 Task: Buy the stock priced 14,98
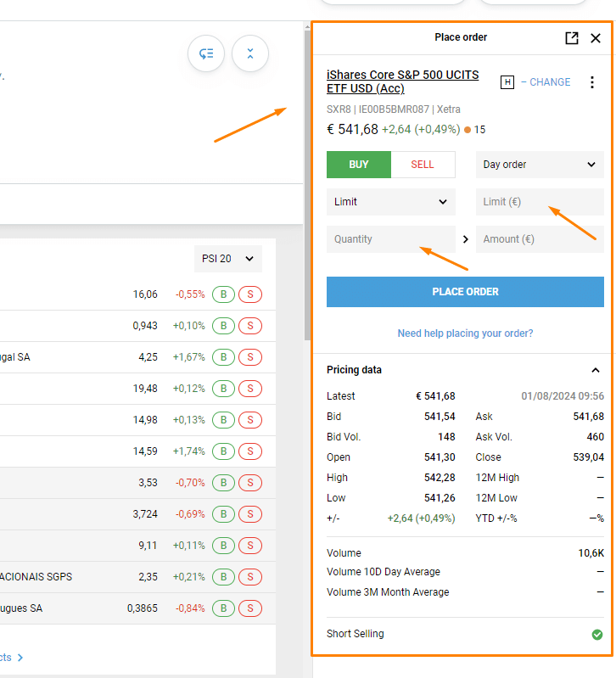point(223,420)
